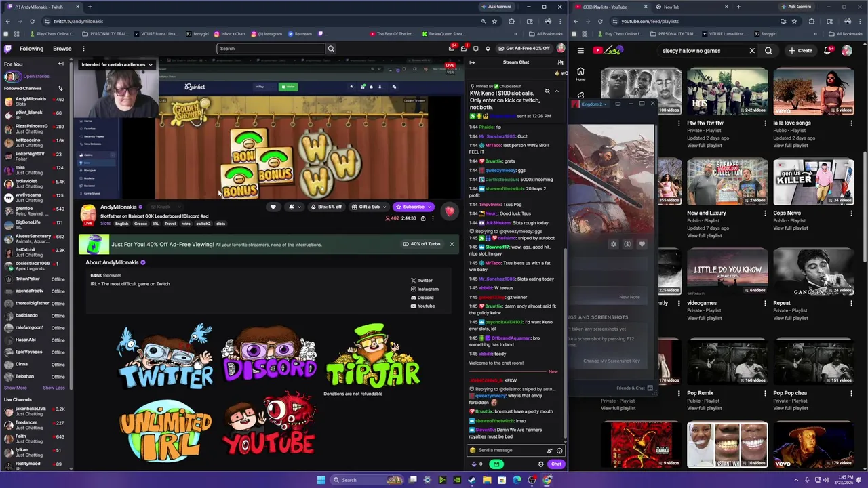This screenshot has width=868, height=488.
Task: Open the Twitch top-nav more options menu
Action: coord(83,49)
